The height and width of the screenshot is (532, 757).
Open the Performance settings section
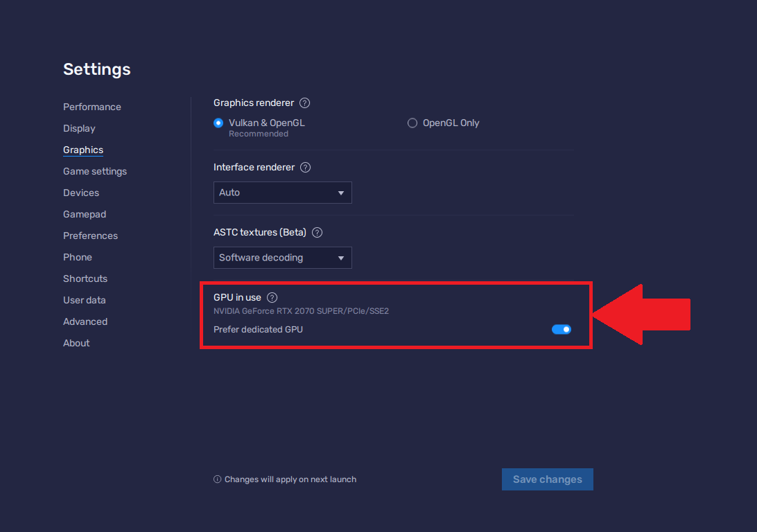pos(92,107)
